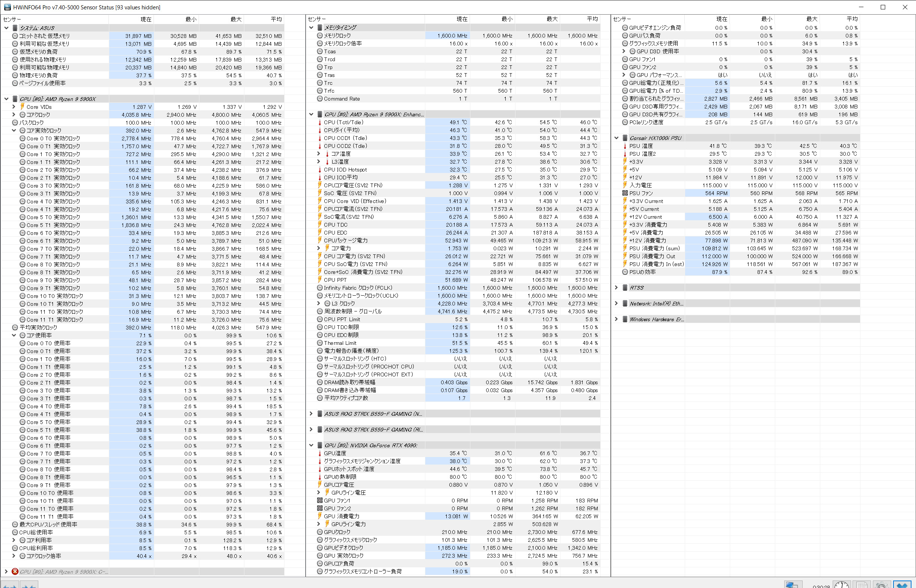The image size is (916, 588).
Task: Click the shrink columns arrows button
Action: [29, 585]
